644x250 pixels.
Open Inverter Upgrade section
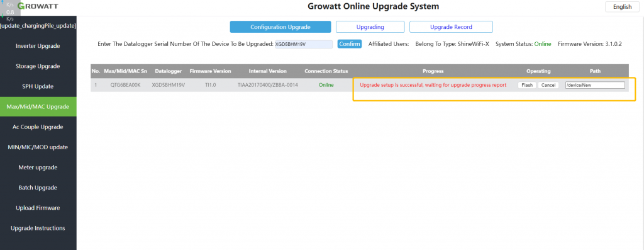(x=38, y=45)
